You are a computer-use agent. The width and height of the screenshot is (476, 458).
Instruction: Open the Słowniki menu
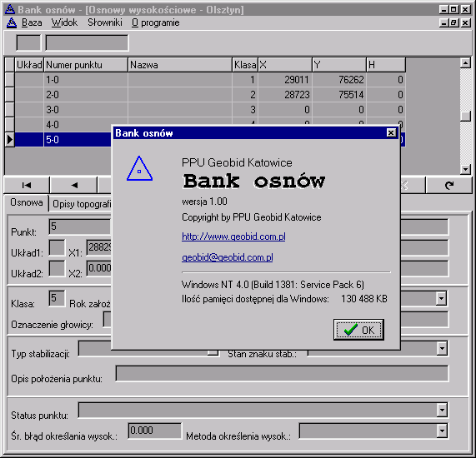click(105, 22)
